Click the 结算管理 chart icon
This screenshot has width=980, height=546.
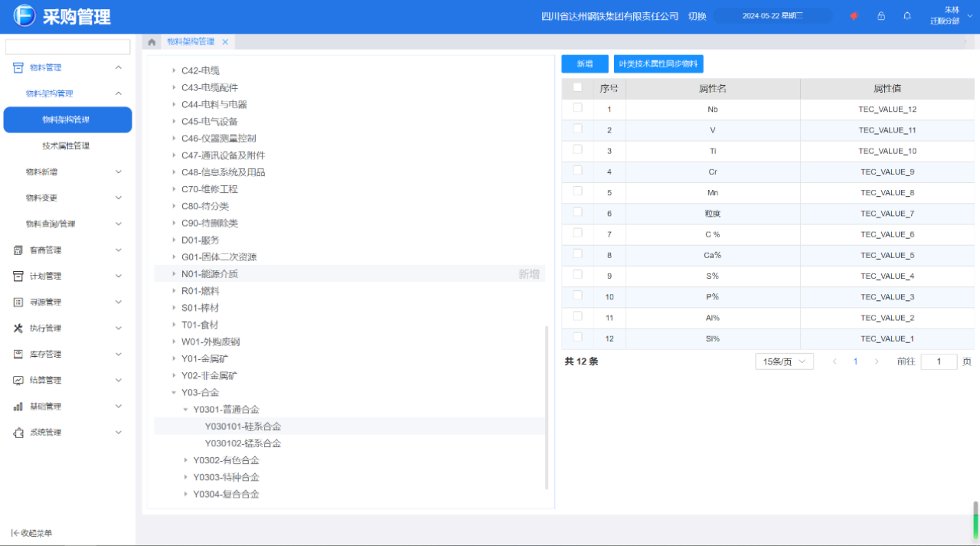(x=18, y=380)
